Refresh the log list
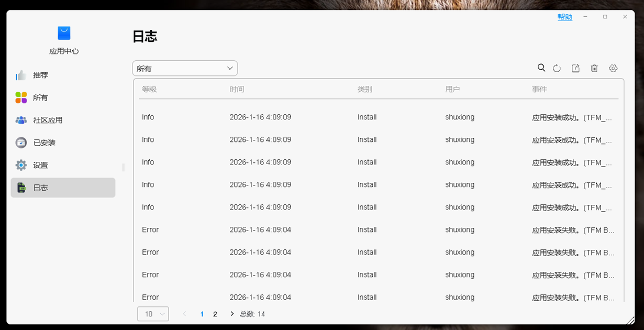Image resolution: width=644 pixels, height=330 pixels. (557, 68)
